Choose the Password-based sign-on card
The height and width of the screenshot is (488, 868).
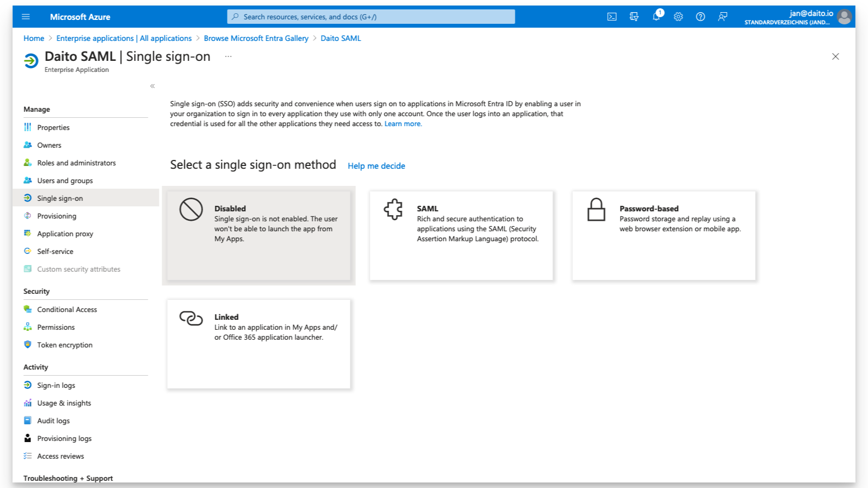(x=664, y=236)
